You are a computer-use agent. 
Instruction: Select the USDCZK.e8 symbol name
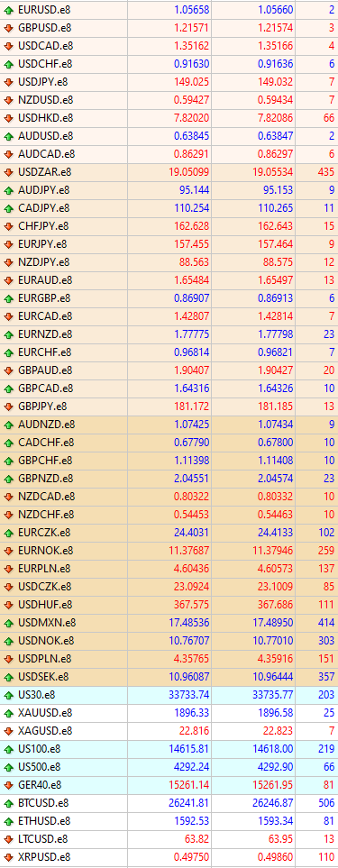click(45, 587)
